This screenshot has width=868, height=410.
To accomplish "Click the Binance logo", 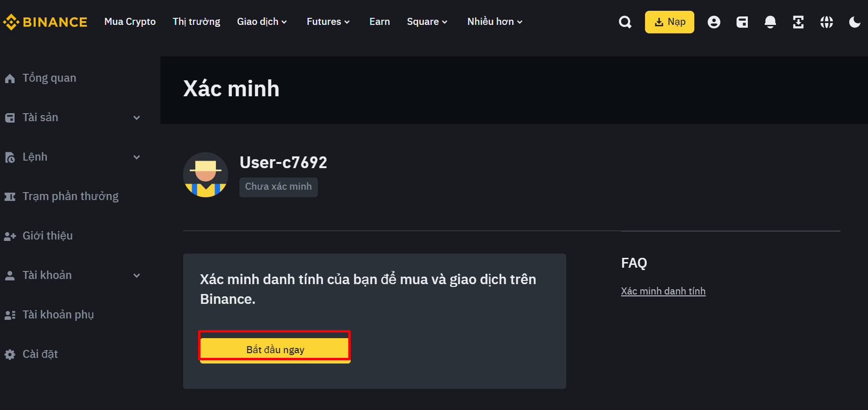I will tap(46, 22).
